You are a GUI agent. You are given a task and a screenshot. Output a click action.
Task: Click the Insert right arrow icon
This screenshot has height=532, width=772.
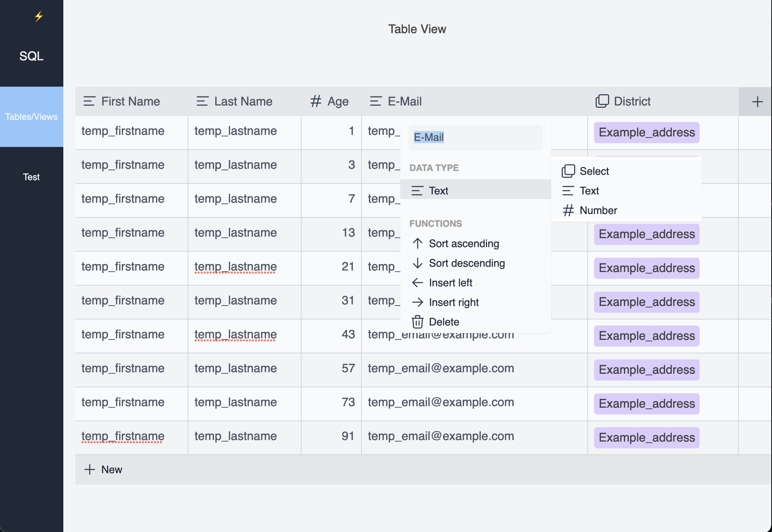(417, 302)
